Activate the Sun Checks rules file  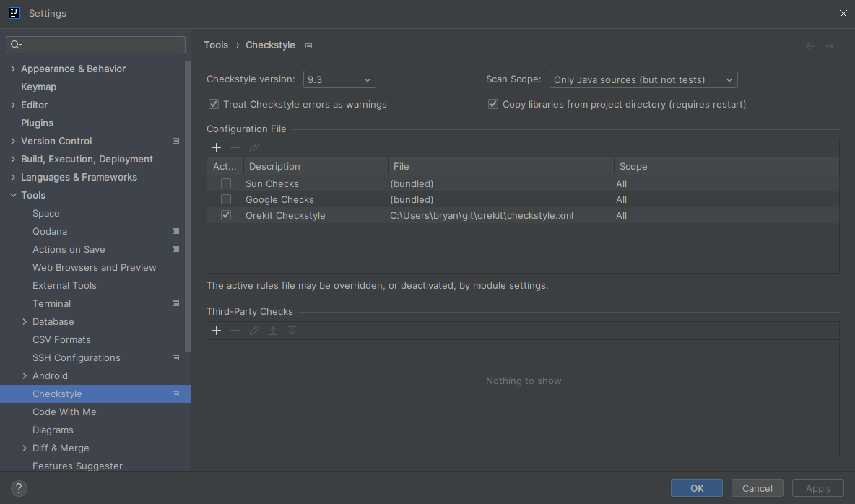click(226, 183)
